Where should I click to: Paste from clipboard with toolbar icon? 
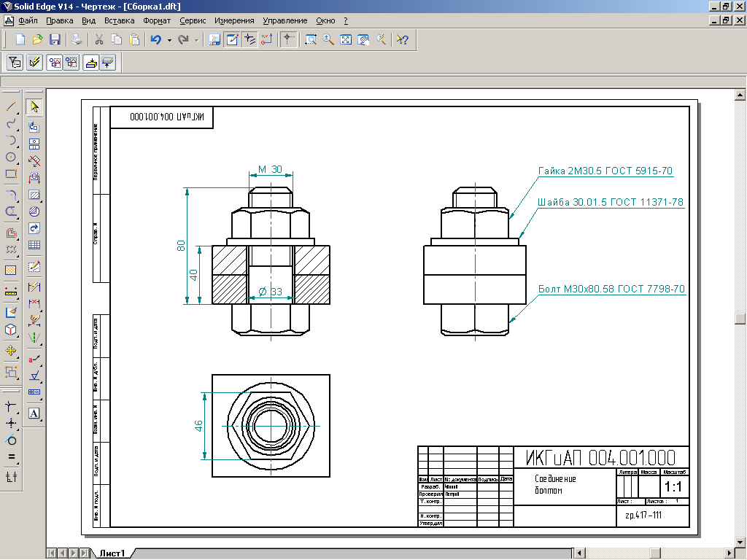pyautogui.click(x=134, y=39)
